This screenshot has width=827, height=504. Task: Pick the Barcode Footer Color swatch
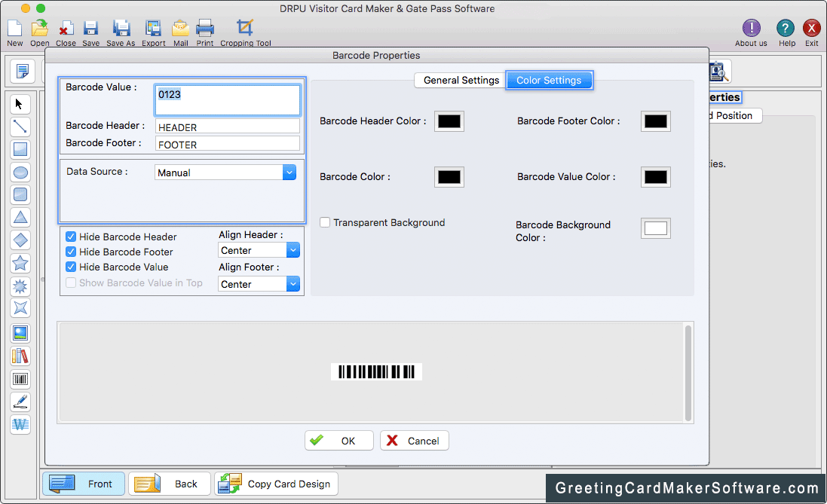coord(656,121)
